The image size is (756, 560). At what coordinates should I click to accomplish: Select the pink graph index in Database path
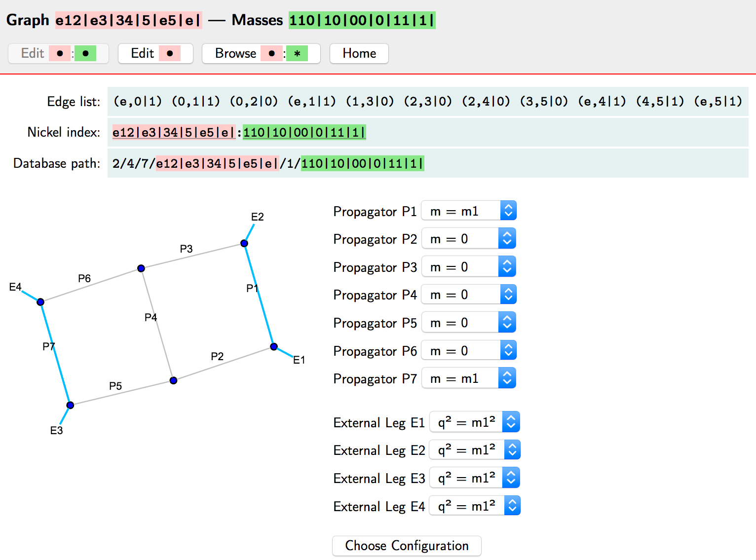coord(218,163)
